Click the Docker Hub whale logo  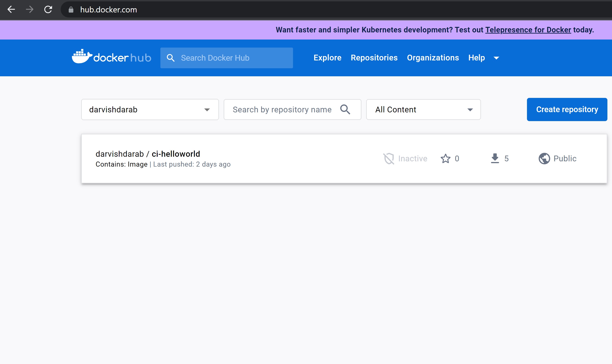pyautogui.click(x=82, y=56)
